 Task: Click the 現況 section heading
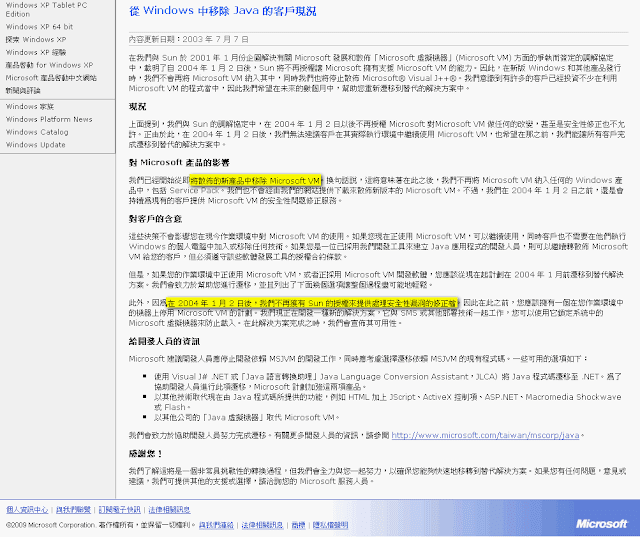(x=138, y=107)
